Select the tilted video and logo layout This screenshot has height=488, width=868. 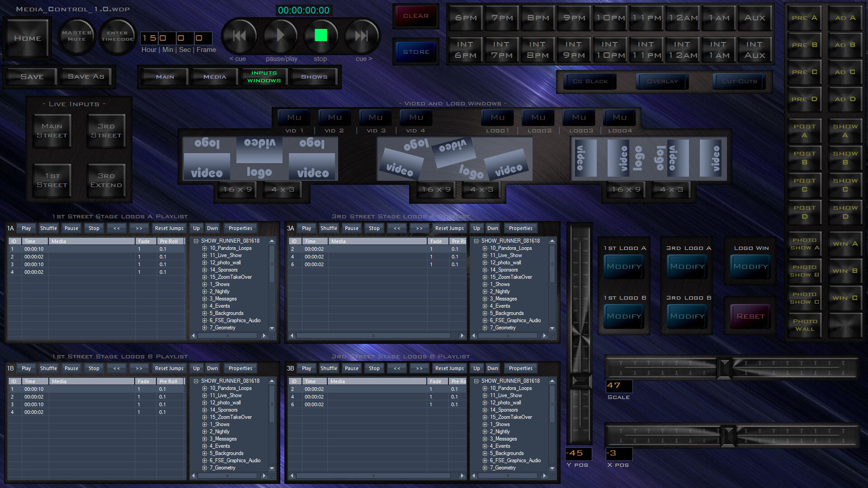point(454,159)
